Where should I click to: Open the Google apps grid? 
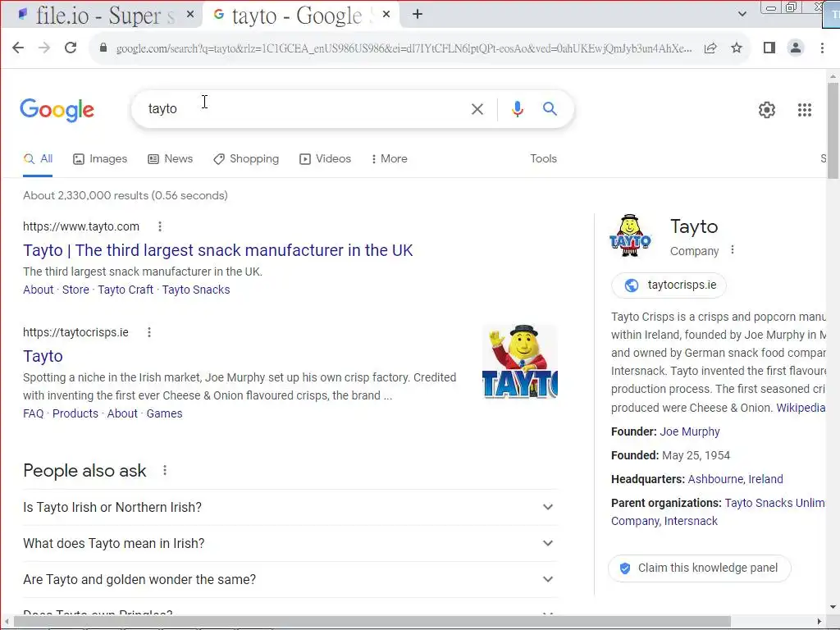point(804,110)
